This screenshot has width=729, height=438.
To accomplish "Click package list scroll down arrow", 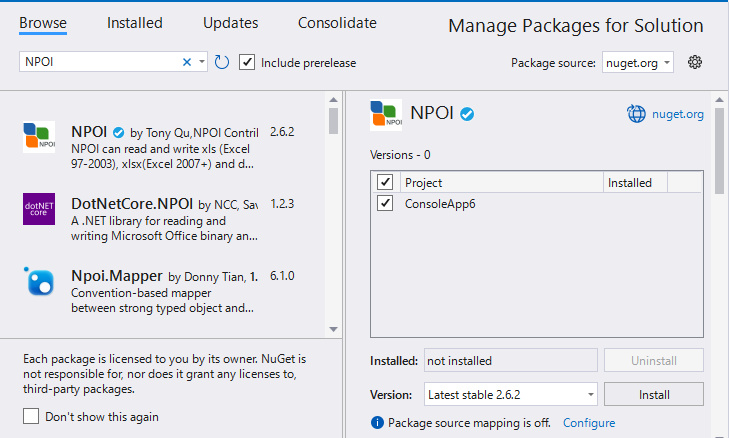I will coord(333,329).
